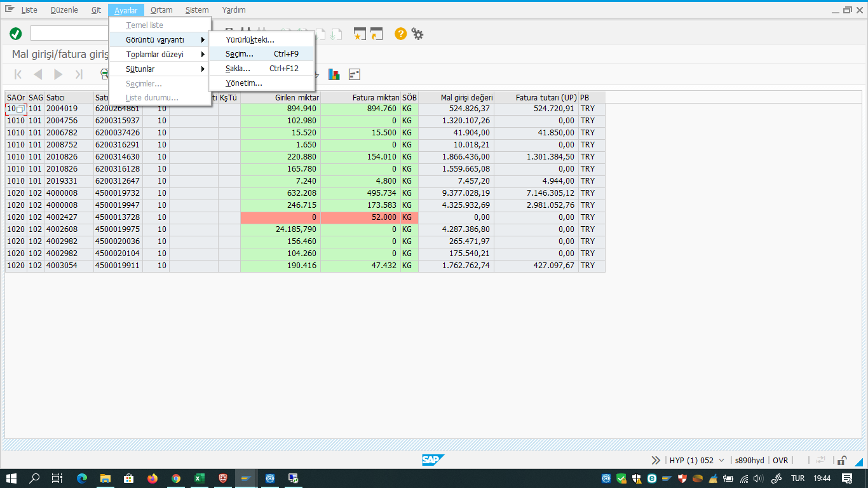Viewport: 868px width, 488px height.
Task: Select cell with quantity 24.185,790
Action: click(x=280, y=229)
